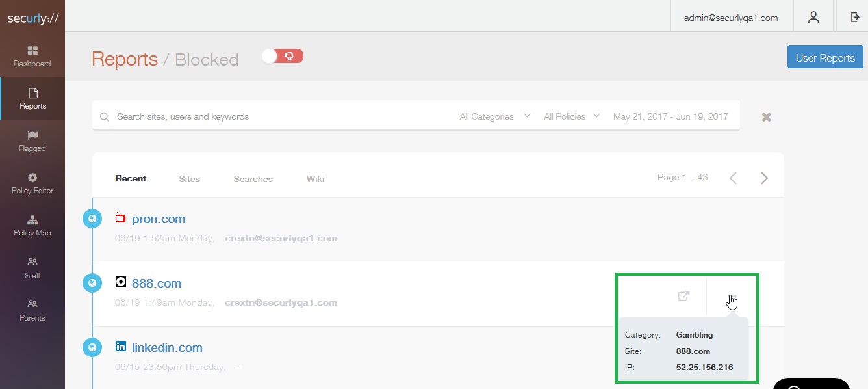This screenshot has width=868, height=389.
Task: Switch to the Wiki tab
Action: click(x=316, y=179)
